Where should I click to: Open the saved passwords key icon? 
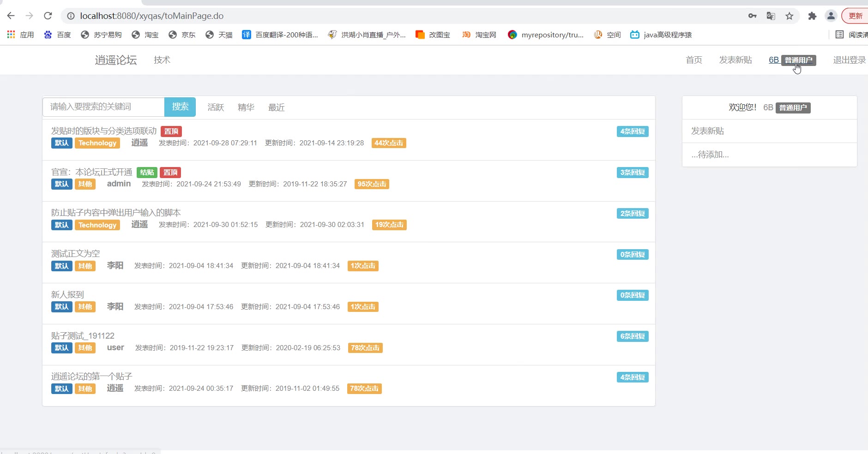click(x=752, y=16)
